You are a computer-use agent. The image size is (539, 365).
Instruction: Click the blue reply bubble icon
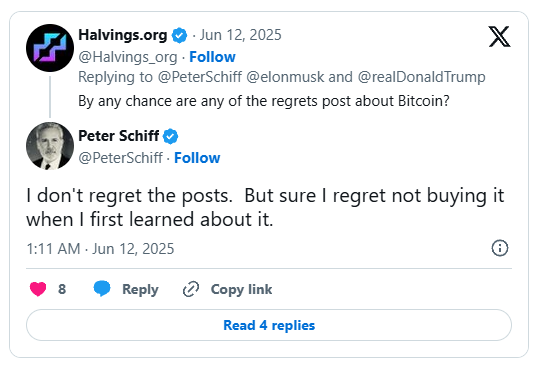(x=102, y=288)
